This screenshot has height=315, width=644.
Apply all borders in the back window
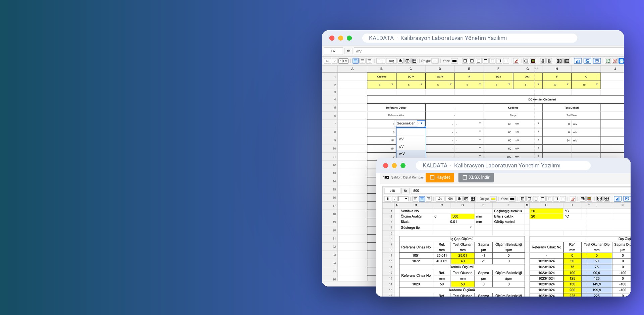pyautogui.click(x=465, y=61)
